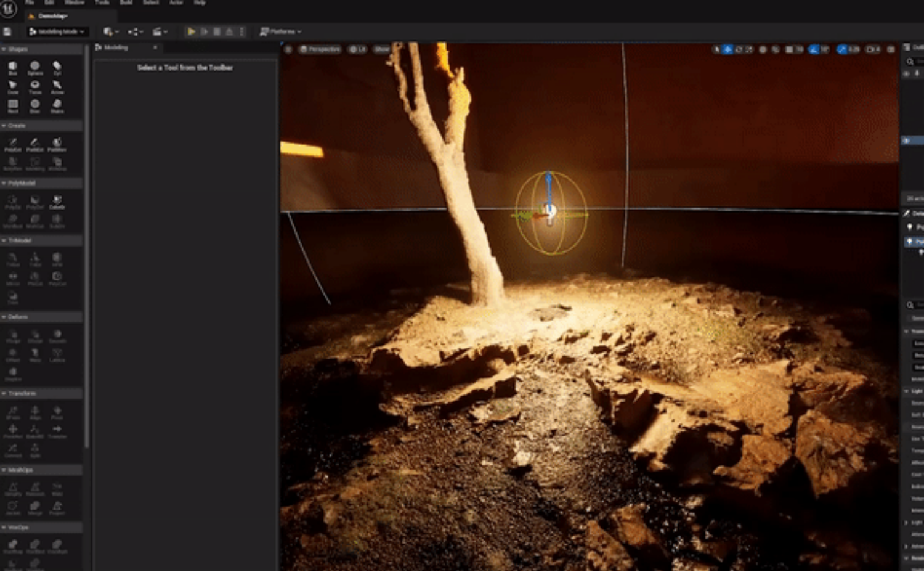
Task: Open the Tools menu
Action: pos(102,3)
